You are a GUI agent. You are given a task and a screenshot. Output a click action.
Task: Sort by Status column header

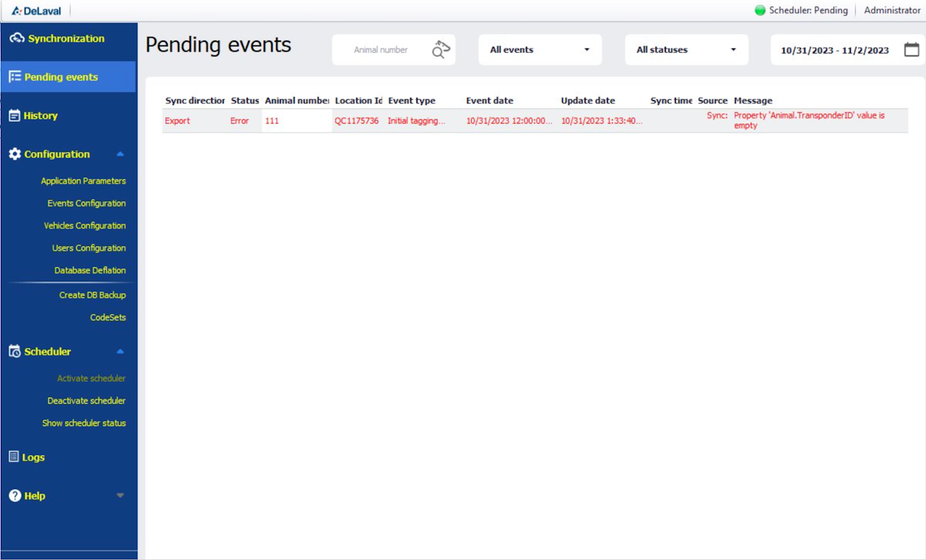tap(245, 101)
